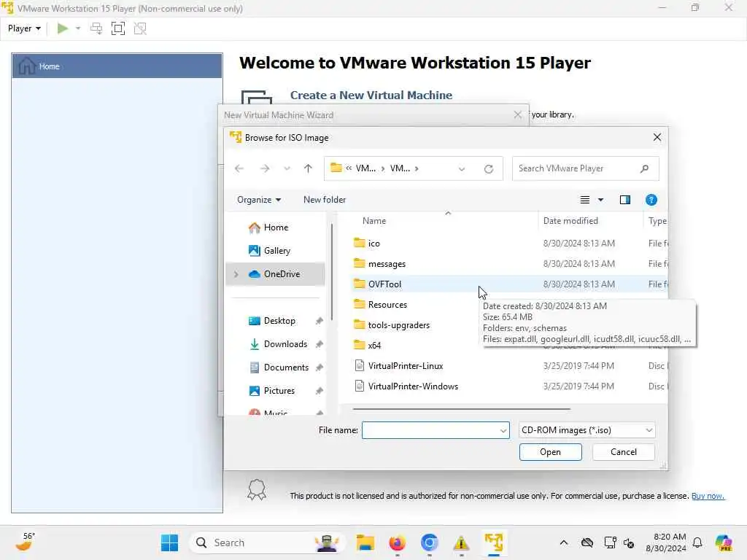747x560 pixels.
Task: Click the VMware Player taskbar icon
Action: coord(494,542)
